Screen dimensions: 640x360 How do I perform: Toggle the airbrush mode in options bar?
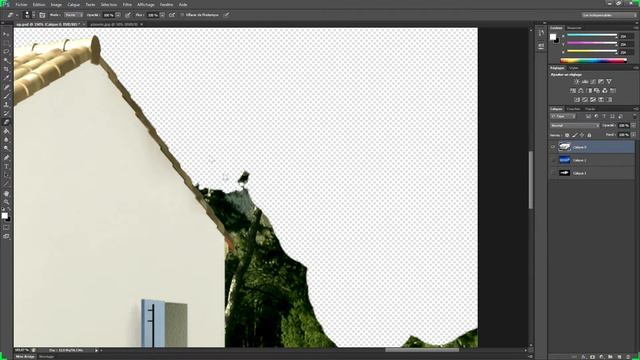point(172,15)
